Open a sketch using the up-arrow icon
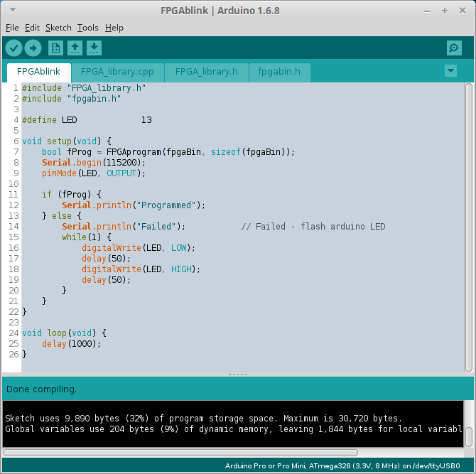This screenshot has width=476, height=474. [75, 48]
